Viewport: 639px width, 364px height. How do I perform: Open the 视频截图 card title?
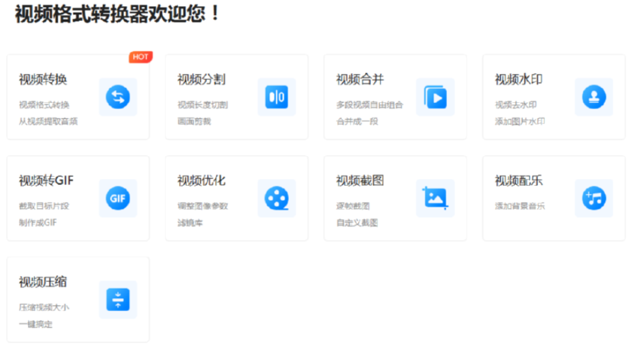(x=360, y=180)
